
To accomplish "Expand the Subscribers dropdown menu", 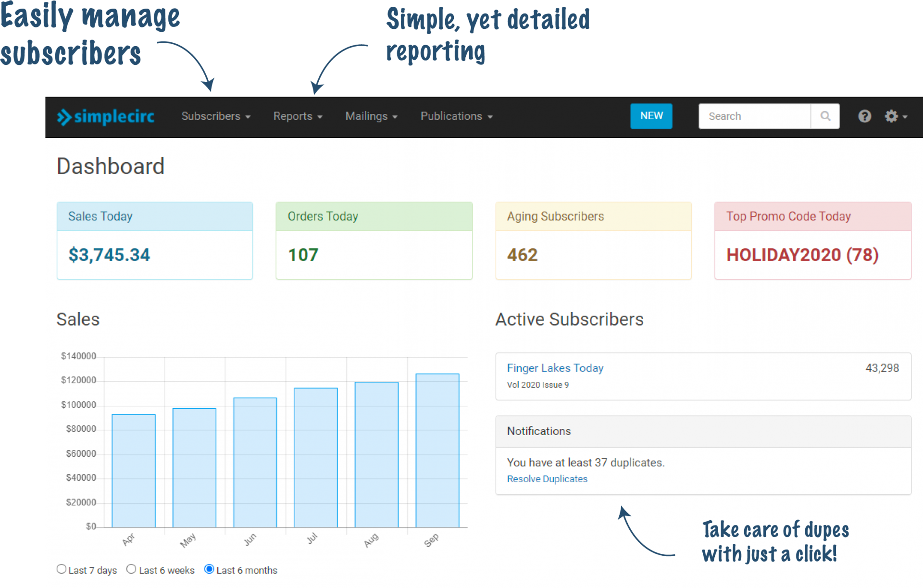I will coord(216,116).
